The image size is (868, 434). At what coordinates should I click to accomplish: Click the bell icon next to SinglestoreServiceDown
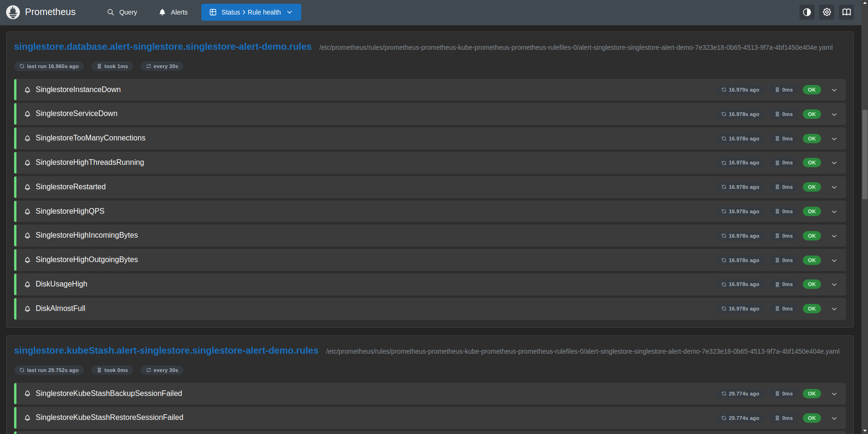point(27,114)
